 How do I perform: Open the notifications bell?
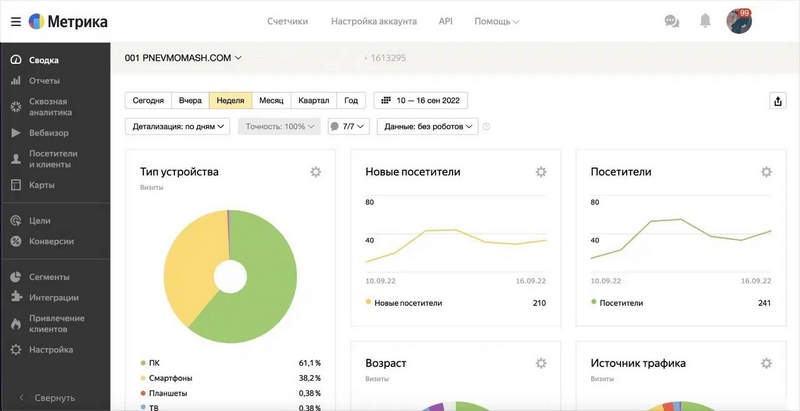tap(705, 21)
